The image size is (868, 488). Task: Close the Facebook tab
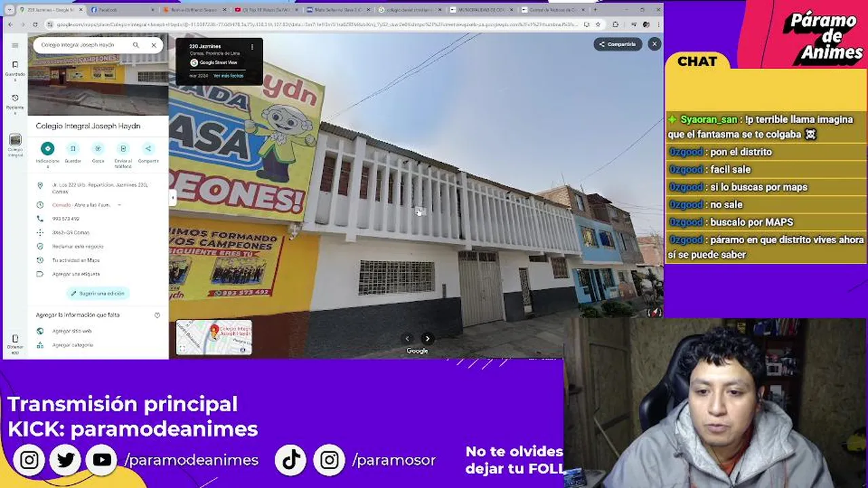(152, 10)
